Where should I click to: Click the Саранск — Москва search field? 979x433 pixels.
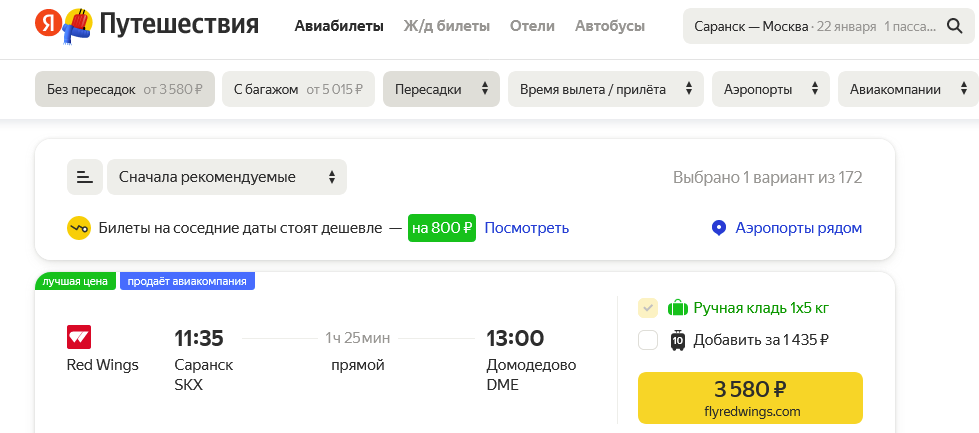click(x=810, y=26)
